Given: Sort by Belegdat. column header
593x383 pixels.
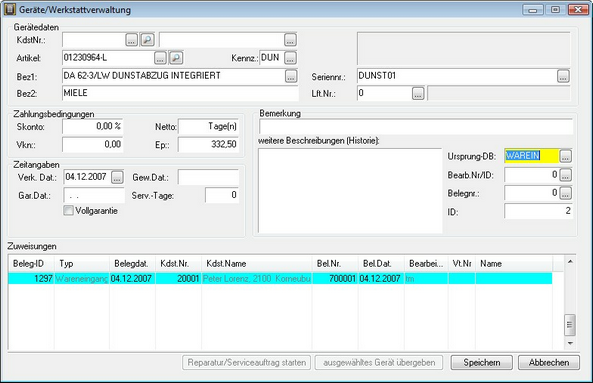Looking at the screenshot, I should tap(133, 264).
